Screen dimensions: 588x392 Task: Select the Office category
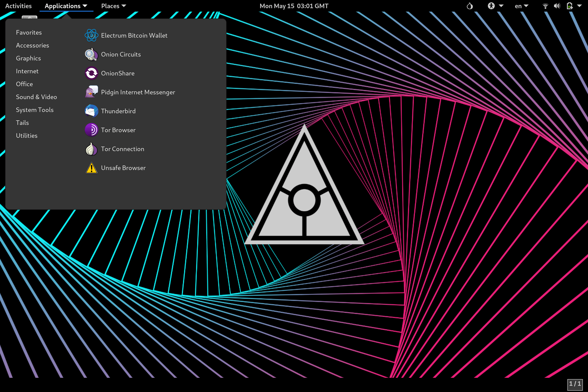click(x=24, y=84)
